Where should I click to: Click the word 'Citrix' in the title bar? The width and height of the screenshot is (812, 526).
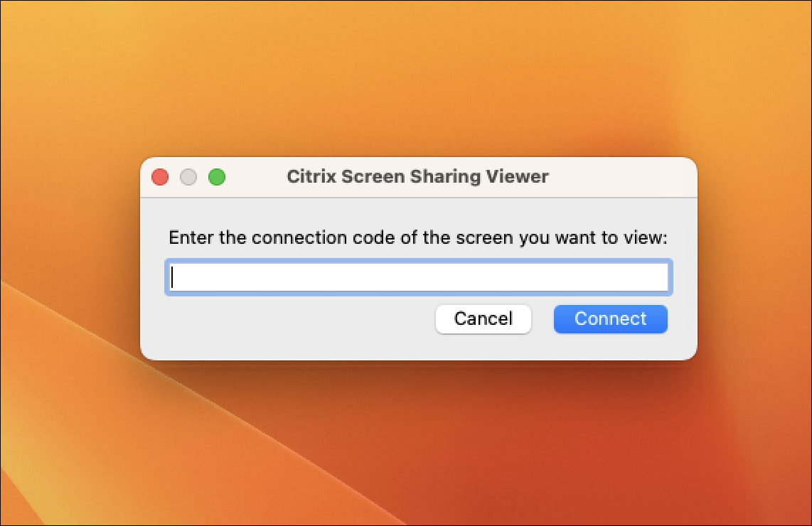[x=311, y=176]
